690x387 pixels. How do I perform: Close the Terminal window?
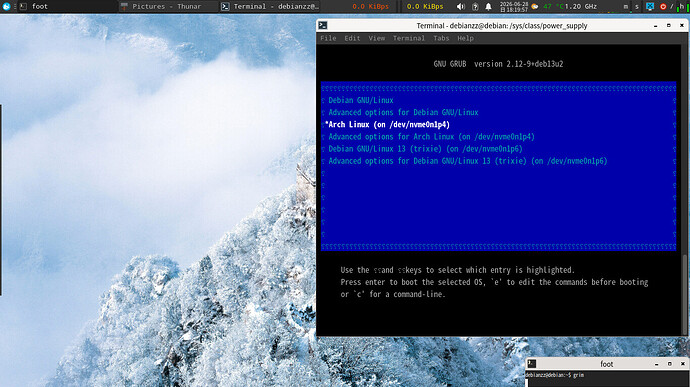click(x=682, y=26)
